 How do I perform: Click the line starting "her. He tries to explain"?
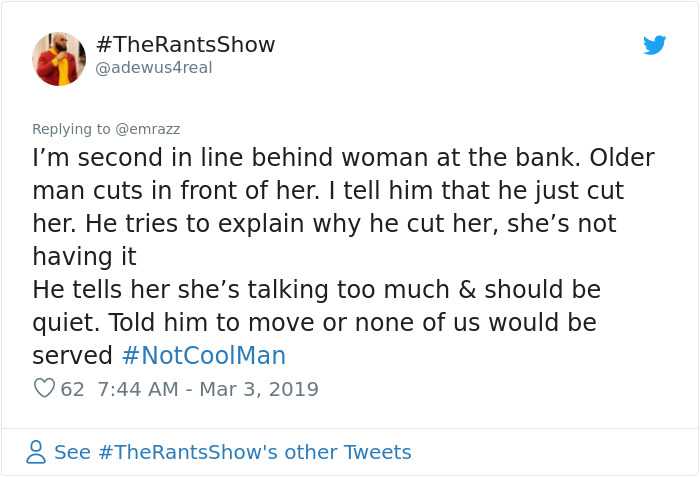tap(324, 224)
